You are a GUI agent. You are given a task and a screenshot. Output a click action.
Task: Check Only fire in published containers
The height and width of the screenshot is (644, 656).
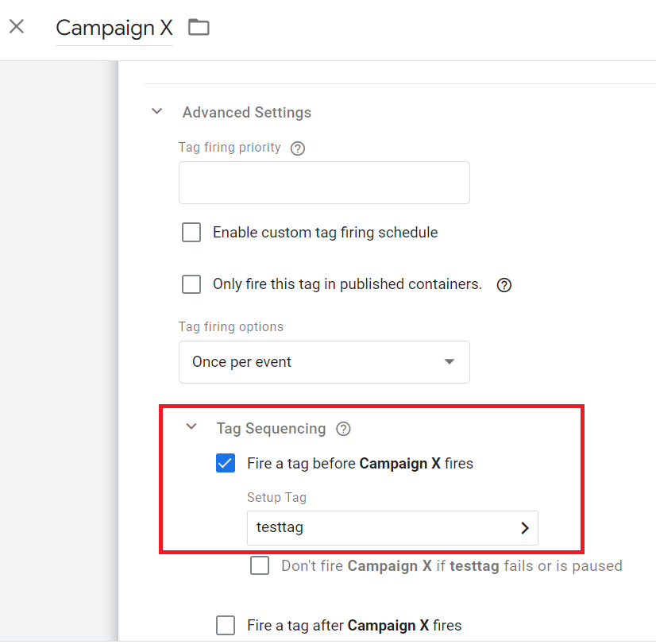point(191,284)
